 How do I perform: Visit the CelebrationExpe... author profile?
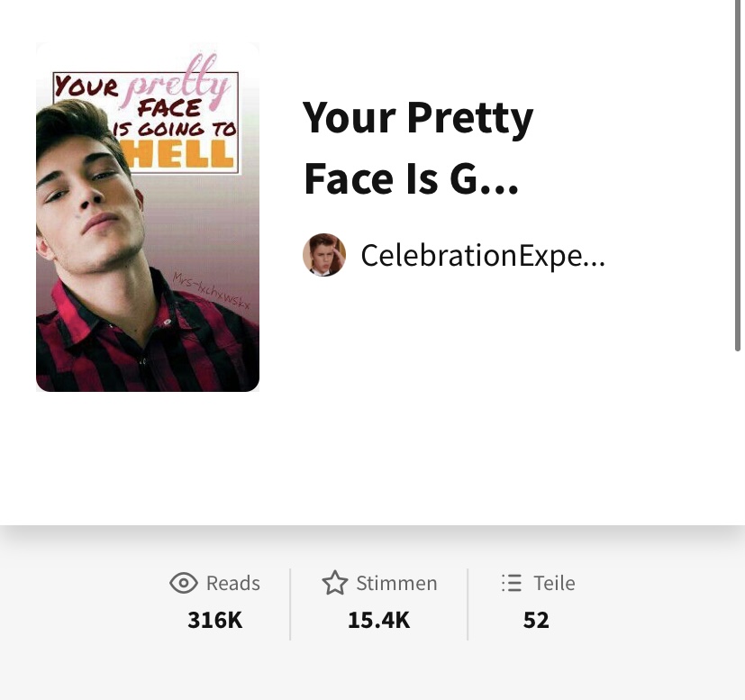coord(483,256)
